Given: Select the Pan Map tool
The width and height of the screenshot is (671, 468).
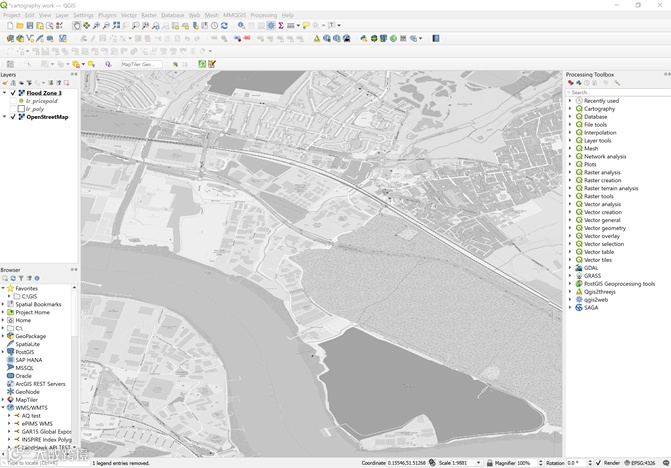Looking at the screenshot, I should (x=77, y=26).
